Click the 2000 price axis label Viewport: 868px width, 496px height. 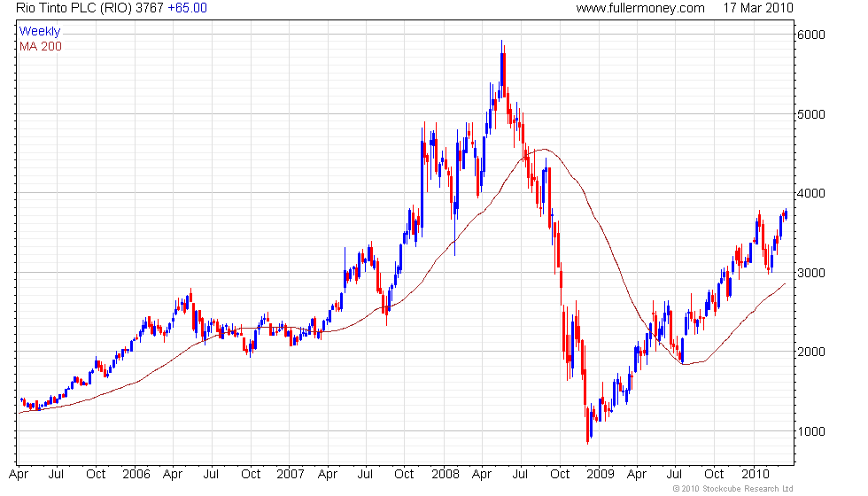pyautogui.click(x=810, y=352)
